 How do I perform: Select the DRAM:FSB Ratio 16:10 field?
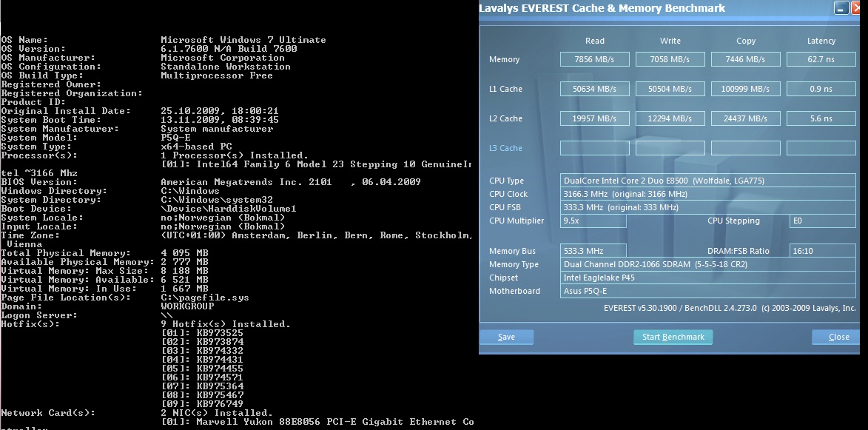tap(823, 251)
